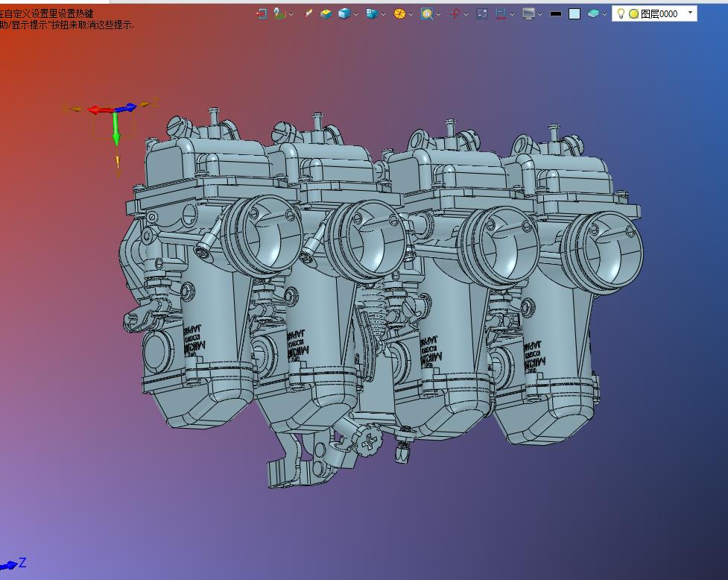Click the blue Z axis arrow of triad
The width and height of the screenshot is (728, 580).
126,108
